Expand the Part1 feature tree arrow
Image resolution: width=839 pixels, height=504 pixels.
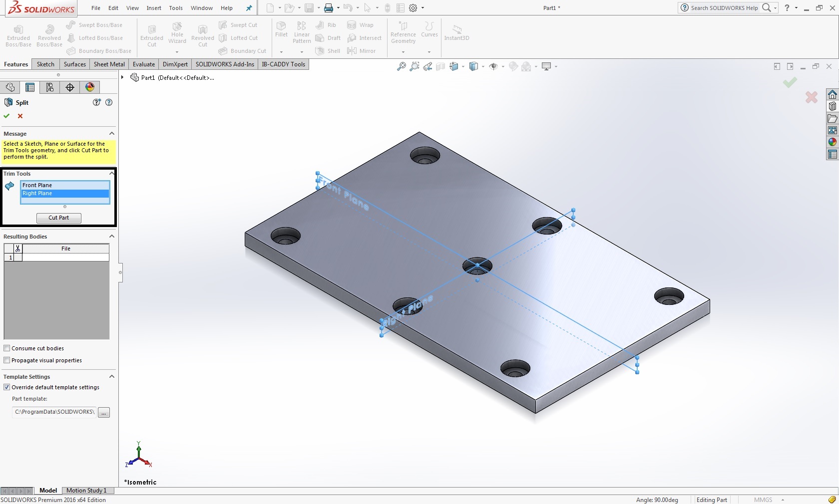[x=122, y=77]
